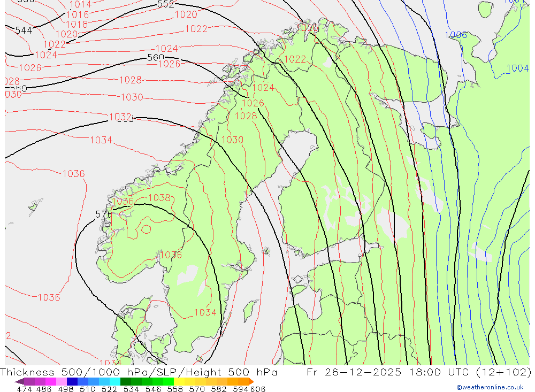Image resolution: width=535 pixels, height=392 pixels.
Task: Click the legend value 534
Action: [x=131, y=389]
